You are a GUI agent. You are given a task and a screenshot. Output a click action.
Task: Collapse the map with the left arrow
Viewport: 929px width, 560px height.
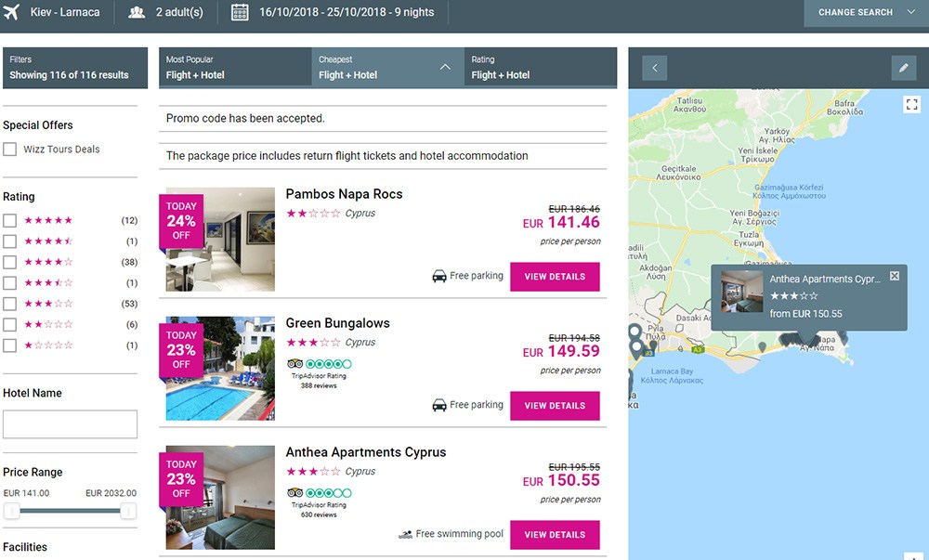click(x=654, y=68)
